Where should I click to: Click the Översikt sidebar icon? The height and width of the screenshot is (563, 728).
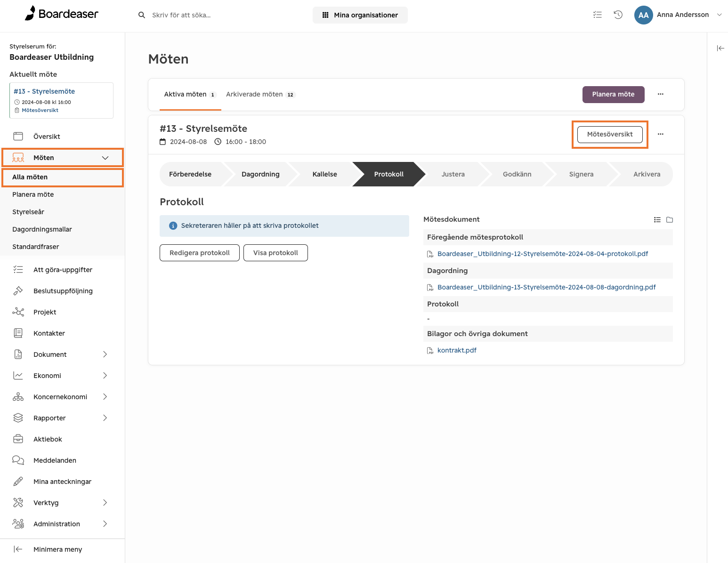coord(18,137)
